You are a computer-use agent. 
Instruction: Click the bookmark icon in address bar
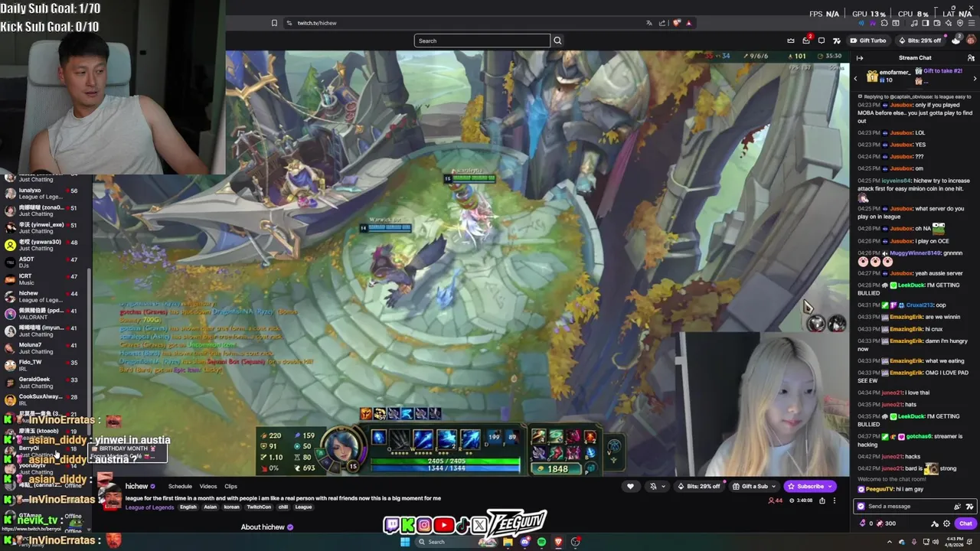(274, 23)
